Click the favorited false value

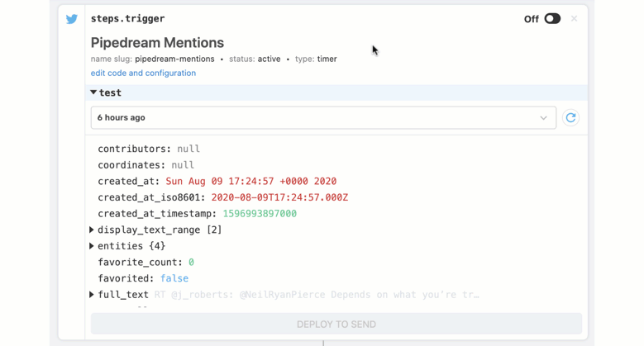point(174,278)
